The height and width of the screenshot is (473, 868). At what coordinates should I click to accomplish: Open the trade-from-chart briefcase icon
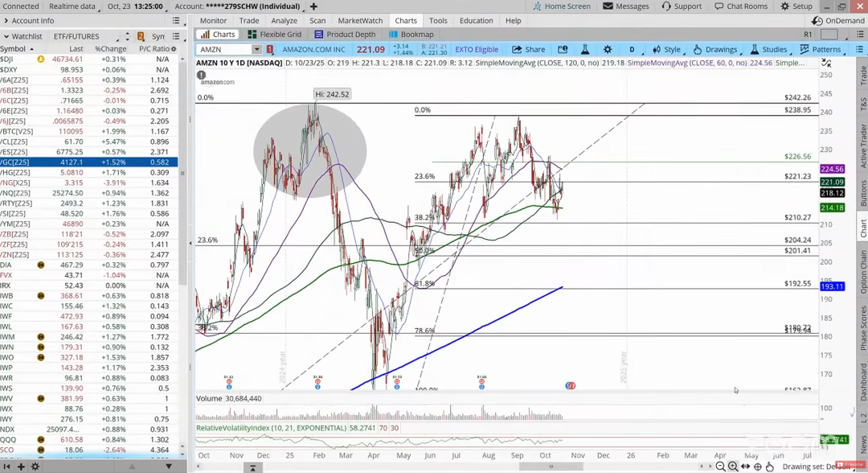coord(563,49)
